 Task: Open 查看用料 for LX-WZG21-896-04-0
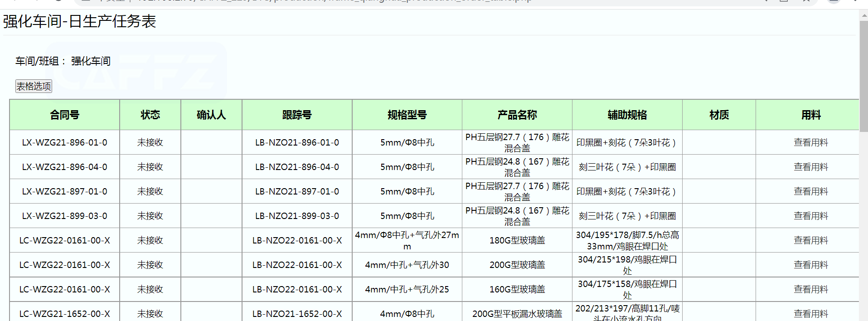(x=810, y=167)
